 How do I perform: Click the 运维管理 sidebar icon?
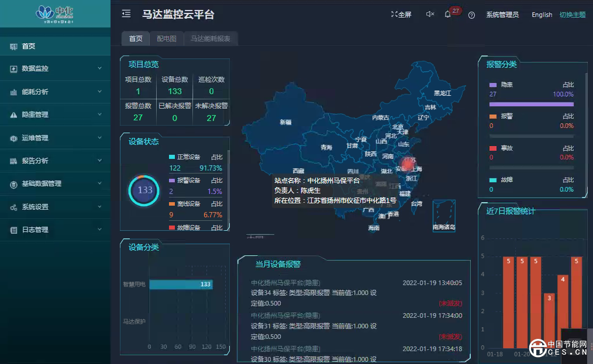13,138
